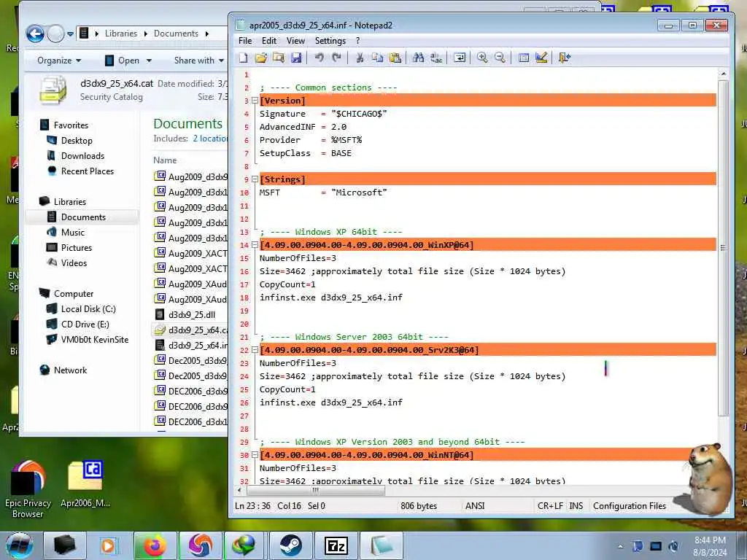Open the dropdown arrow beside Open in Explorer
This screenshot has height=560, width=747.
149,61
